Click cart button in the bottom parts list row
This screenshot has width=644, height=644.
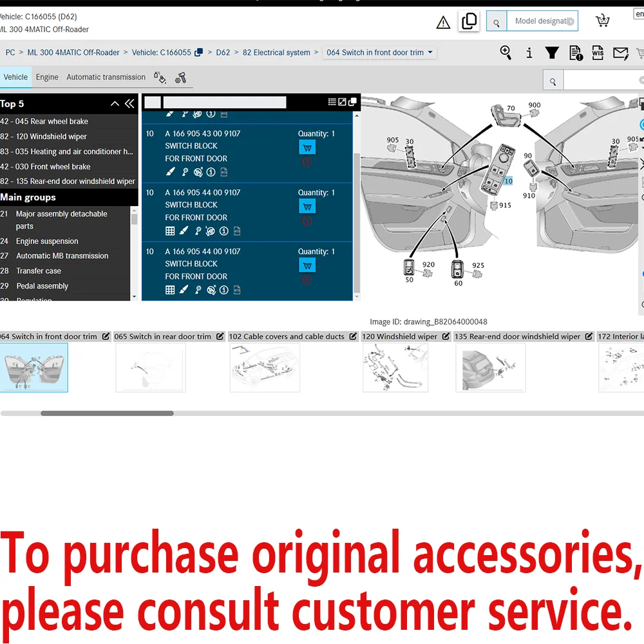(x=307, y=265)
